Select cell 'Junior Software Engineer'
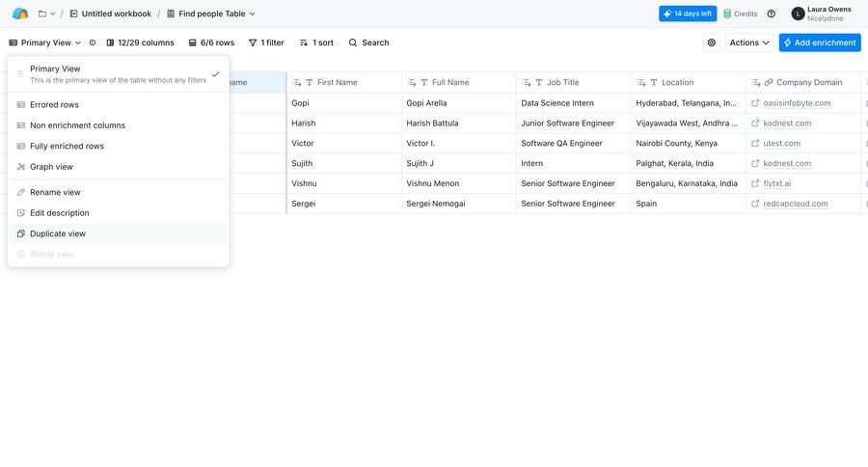 point(574,123)
